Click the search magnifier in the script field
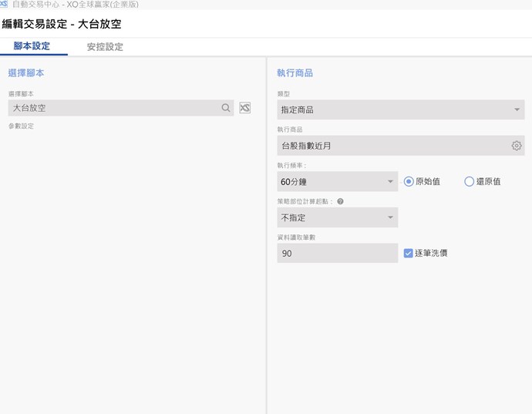Image resolution: width=532 pixels, height=414 pixels. tap(226, 109)
